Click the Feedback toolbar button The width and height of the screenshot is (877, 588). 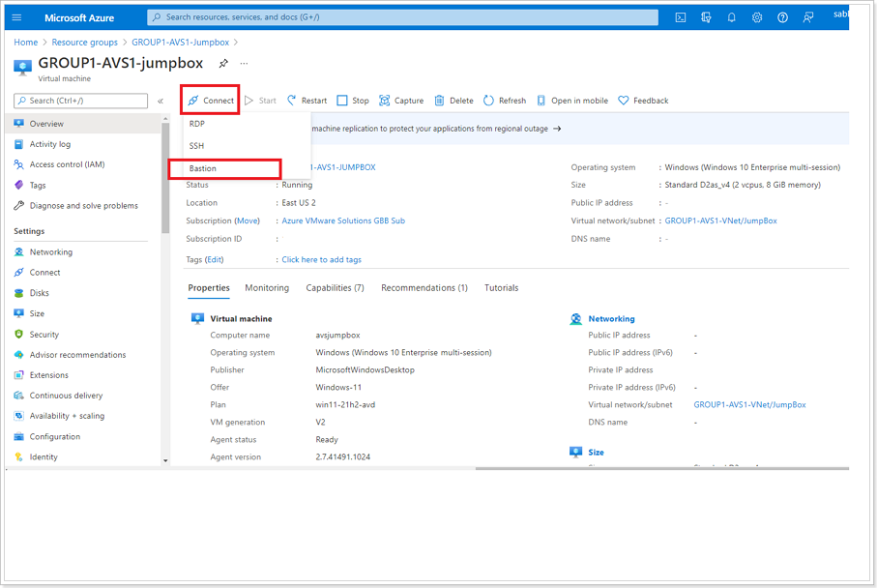[x=643, y=101]
